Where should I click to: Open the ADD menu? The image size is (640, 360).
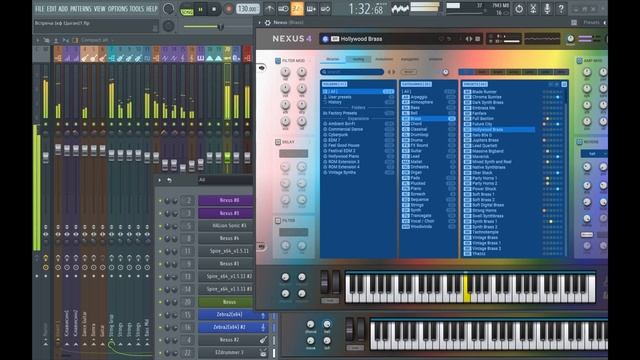[63, 9]
